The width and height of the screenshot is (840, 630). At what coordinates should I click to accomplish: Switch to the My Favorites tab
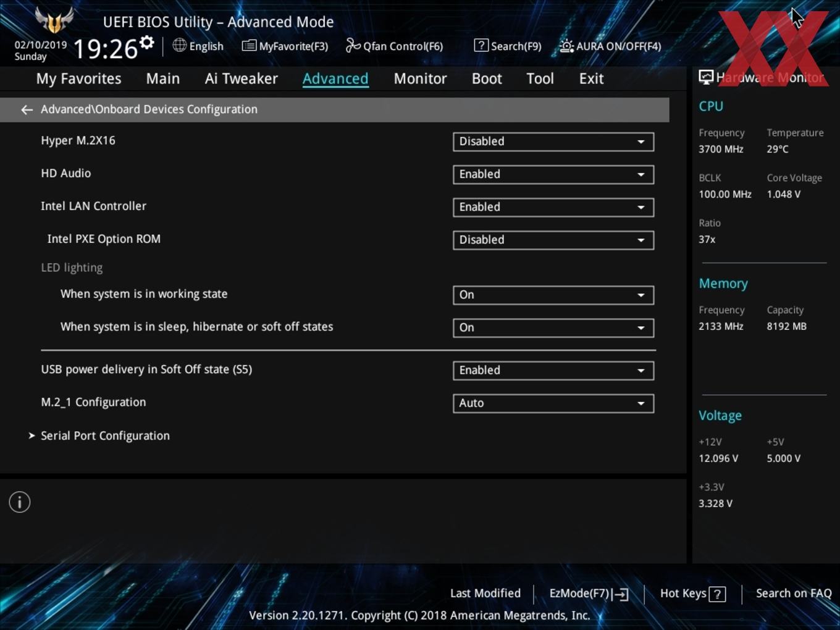78,78
